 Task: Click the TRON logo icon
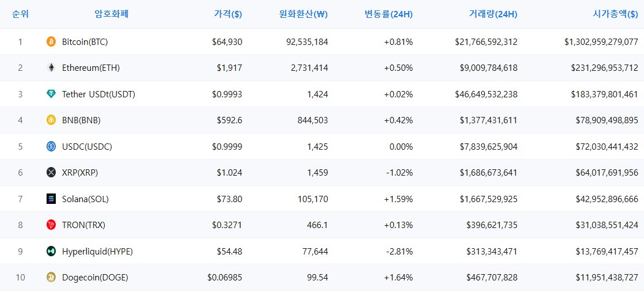point(51,225)
